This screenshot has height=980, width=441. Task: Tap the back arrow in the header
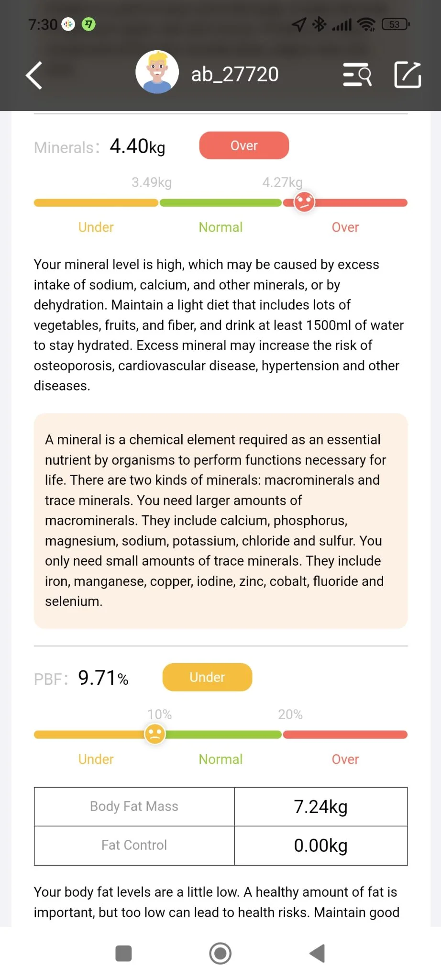click(x=34, y=75)
